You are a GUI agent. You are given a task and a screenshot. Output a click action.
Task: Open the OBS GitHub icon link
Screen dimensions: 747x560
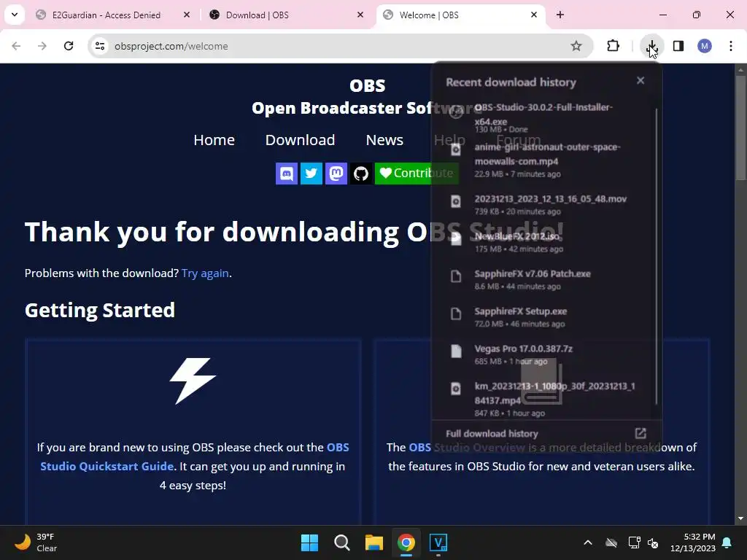pos(360,174)
